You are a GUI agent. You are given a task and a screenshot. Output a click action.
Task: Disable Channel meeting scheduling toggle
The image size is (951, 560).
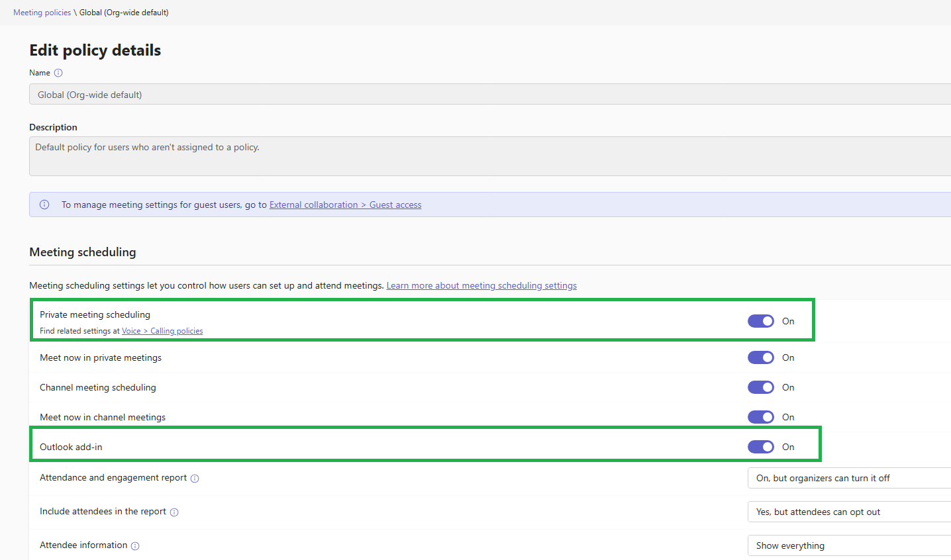(x=761, y=387)
